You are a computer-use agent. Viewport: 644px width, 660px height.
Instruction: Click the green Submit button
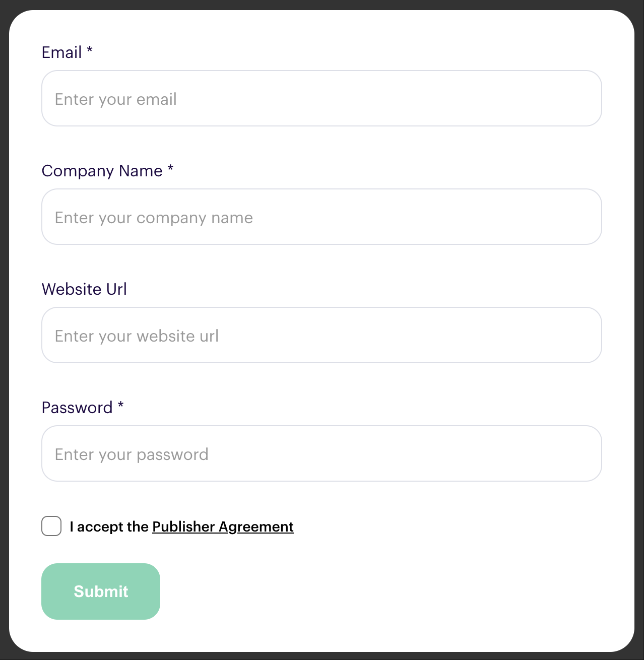(101, 591)
